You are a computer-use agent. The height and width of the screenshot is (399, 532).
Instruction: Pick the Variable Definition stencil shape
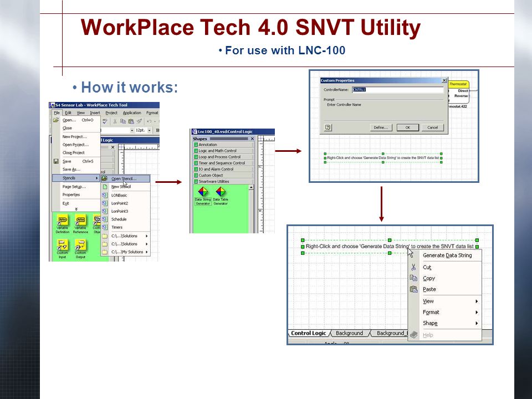click(63, 224)
